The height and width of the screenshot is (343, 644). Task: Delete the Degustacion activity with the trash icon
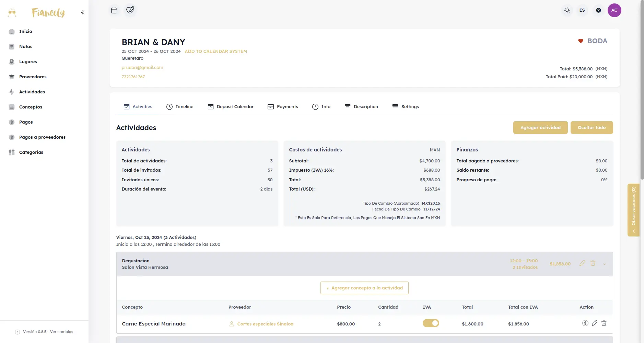click(593, 263)
